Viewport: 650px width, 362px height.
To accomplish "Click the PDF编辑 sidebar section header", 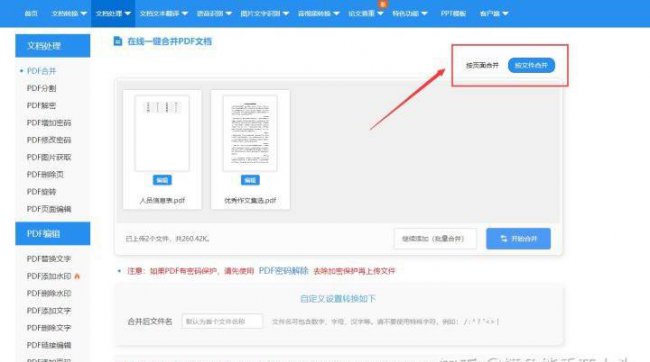I will point(53,233).
